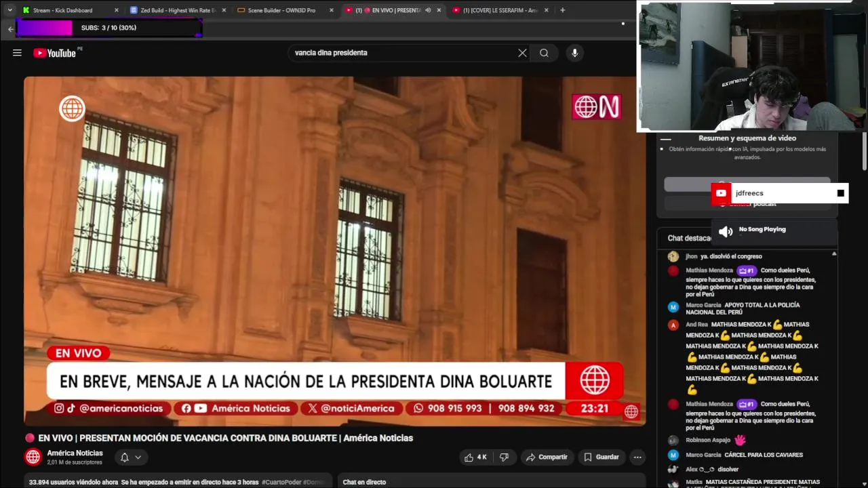Click Robinson Aspajo chat message
Screen dimensions: 868x488
click(715, 440)
